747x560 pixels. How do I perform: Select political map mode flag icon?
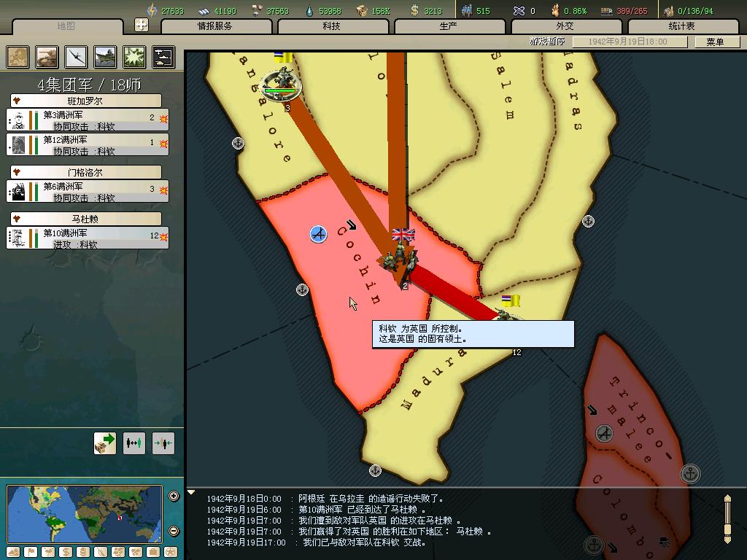coord(31,553)
